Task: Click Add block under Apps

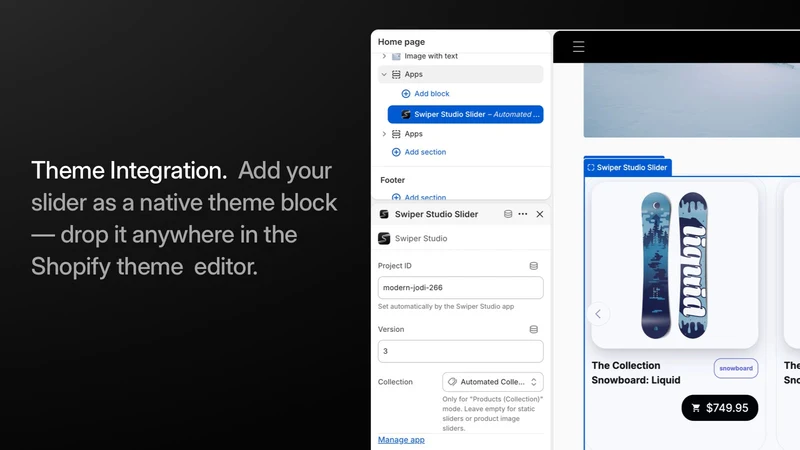Action: point(426,94)
